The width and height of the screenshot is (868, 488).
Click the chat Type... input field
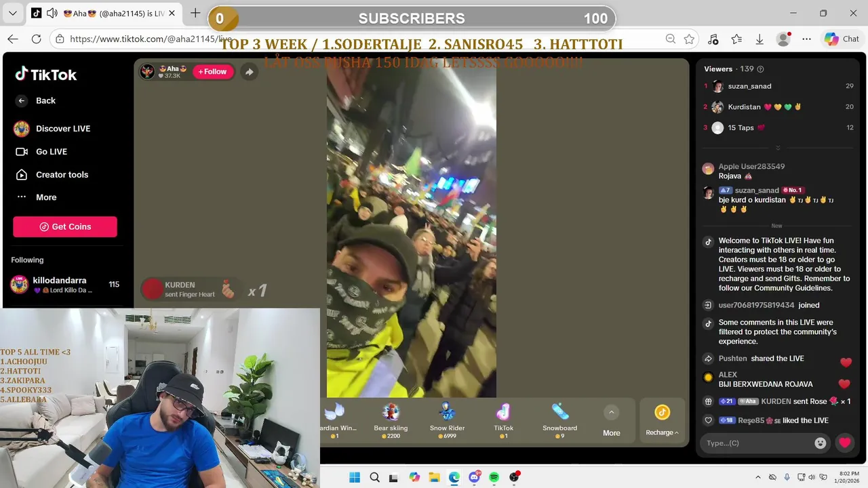coord(756,443)
